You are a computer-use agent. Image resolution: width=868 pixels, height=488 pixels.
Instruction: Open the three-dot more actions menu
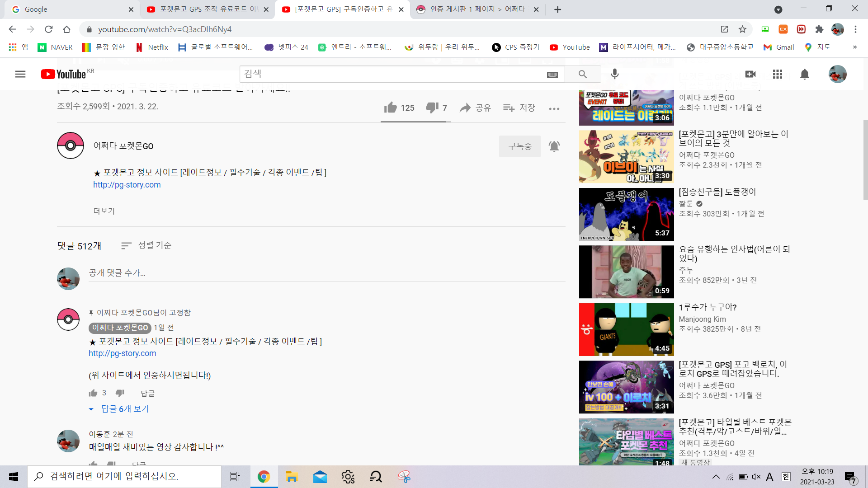[x=554, y=108]
